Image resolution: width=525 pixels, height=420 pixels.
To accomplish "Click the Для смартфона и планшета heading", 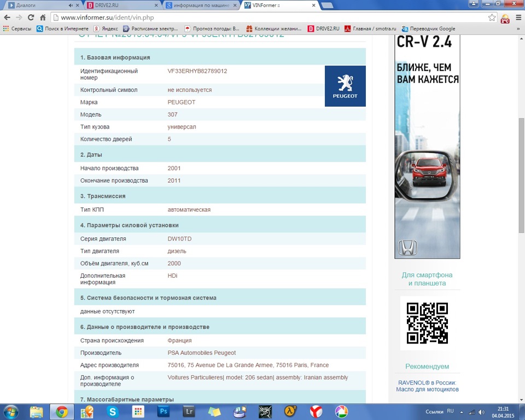I will pyautogui.click(x=427, y=279).
